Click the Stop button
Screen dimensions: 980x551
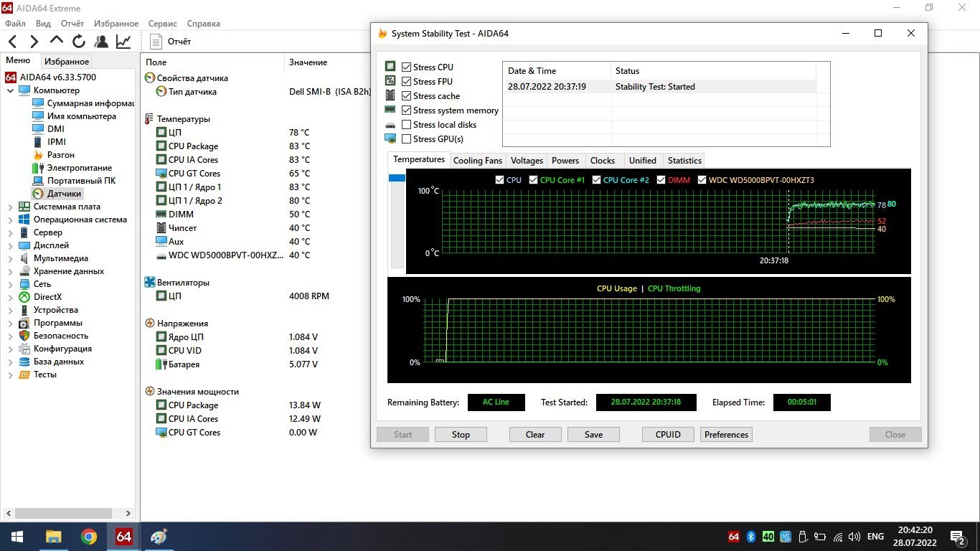[x=461, y=434]
